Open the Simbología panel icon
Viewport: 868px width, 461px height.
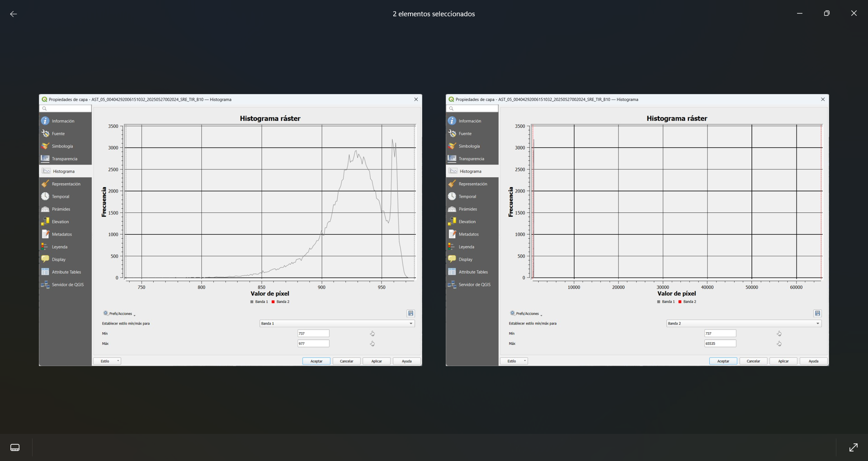(45, 146)
